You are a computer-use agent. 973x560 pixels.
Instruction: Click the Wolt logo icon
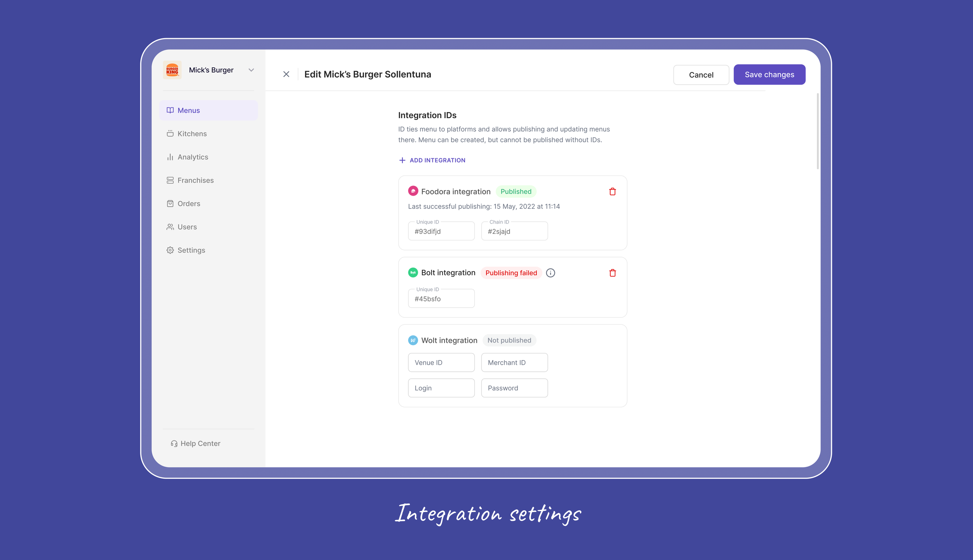pyautogui.click(x=413, y=340)
